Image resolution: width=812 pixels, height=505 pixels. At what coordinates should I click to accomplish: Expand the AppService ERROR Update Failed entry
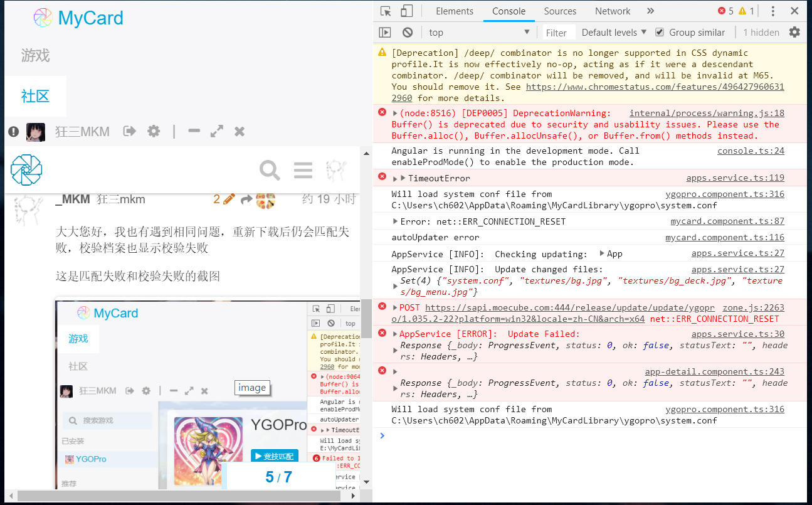pyautogui.click(x=395, y=334)
